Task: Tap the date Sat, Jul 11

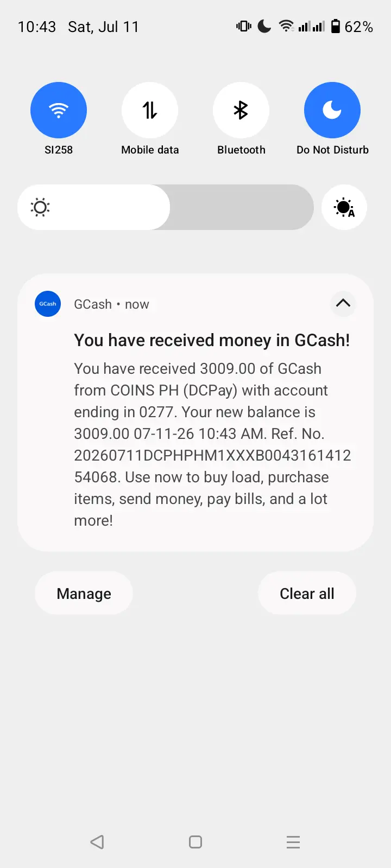Action: point(103,27)
